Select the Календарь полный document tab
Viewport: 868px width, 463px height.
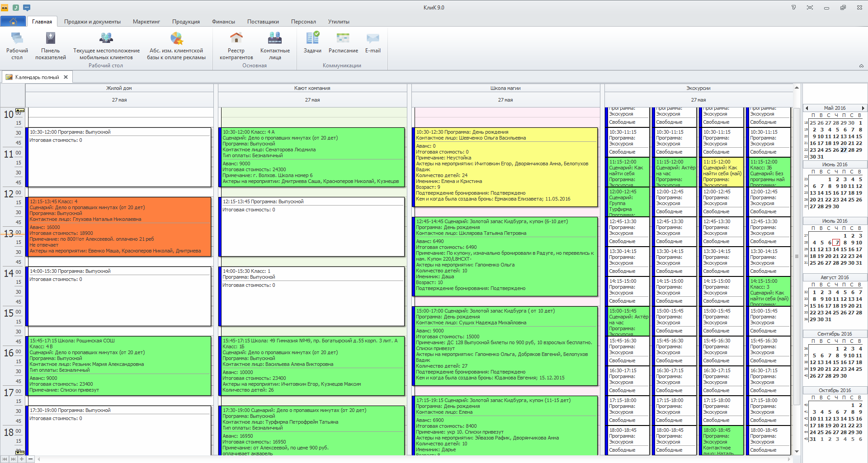[x=37, y=77]
